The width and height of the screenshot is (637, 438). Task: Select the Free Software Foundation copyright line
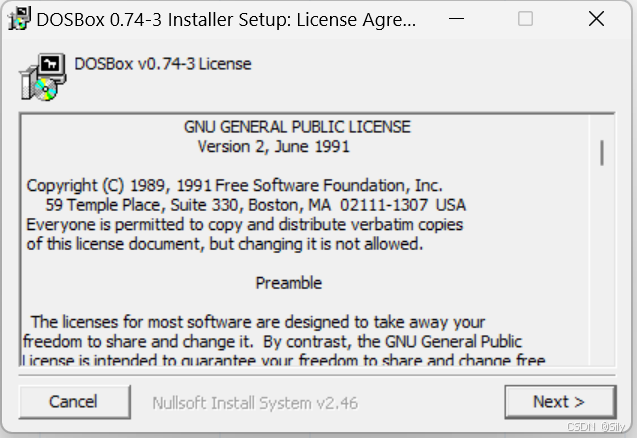(234, 185)
